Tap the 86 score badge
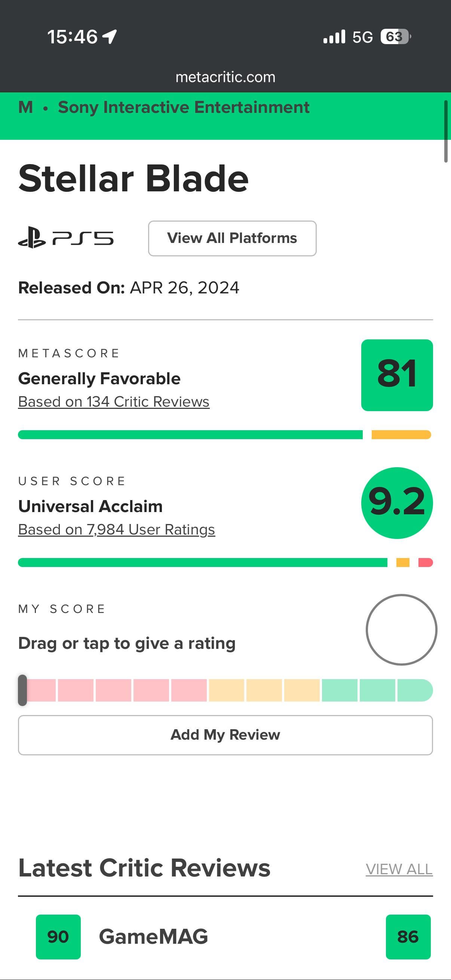 tap(408, 936)
